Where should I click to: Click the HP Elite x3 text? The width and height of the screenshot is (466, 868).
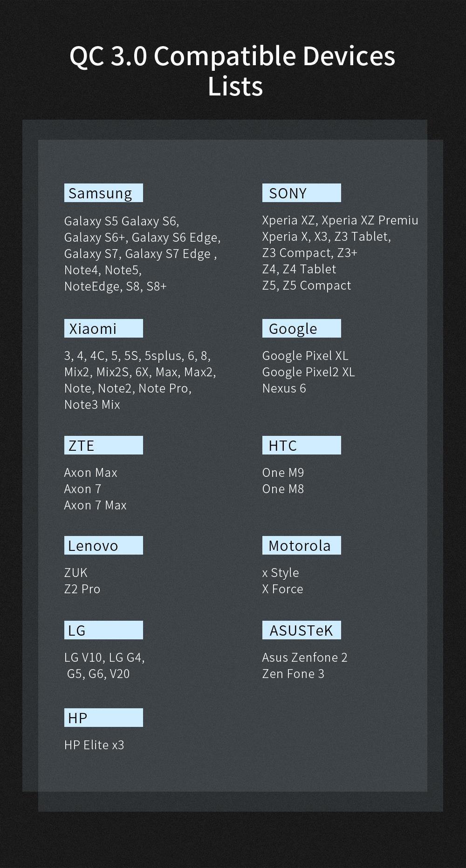[94, 745]
